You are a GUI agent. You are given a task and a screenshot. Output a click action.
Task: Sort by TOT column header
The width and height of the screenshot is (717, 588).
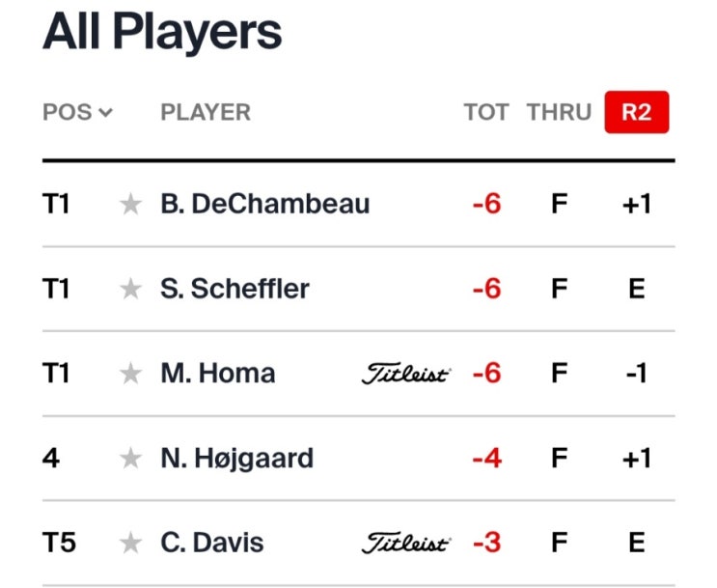pos(486,112)
